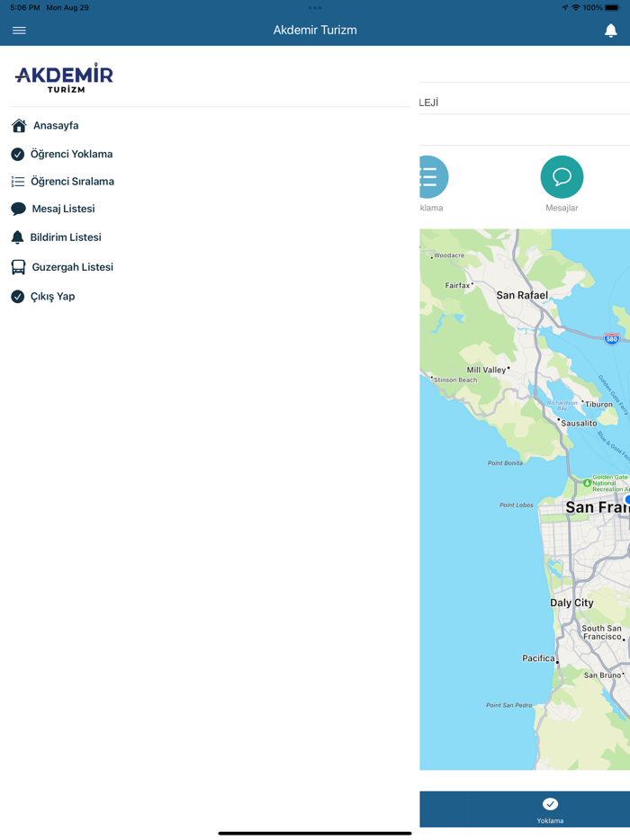Click San Rafael on the map
This screenshot has height=840, width=630.
click(522, 295)
